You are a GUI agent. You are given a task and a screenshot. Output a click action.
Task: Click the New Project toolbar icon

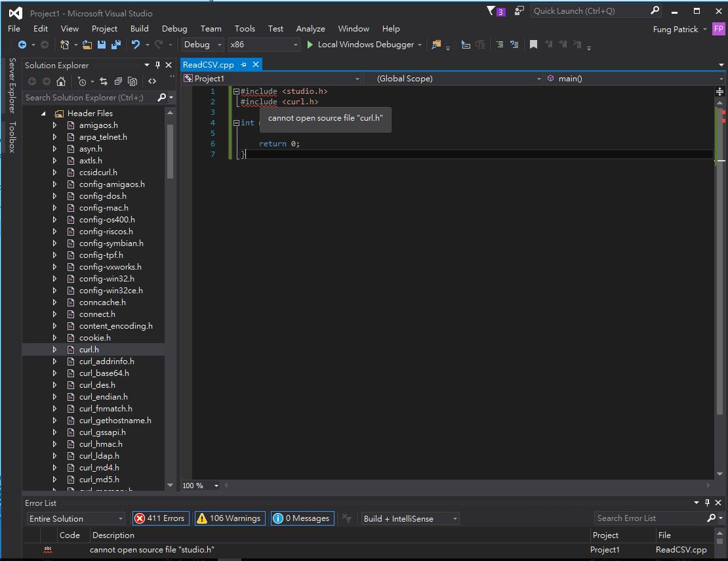pyautogui.click(x=64, y=45)
